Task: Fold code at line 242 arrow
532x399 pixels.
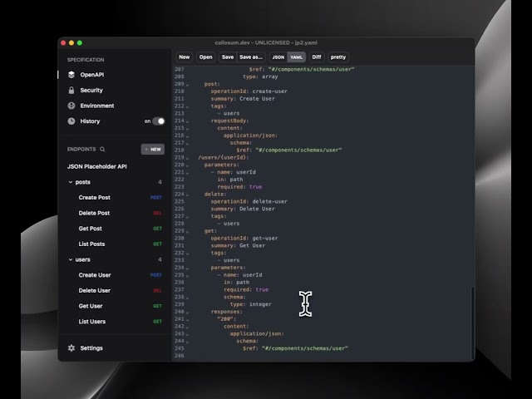Action: pyautogui.click(x=187, y=327)
